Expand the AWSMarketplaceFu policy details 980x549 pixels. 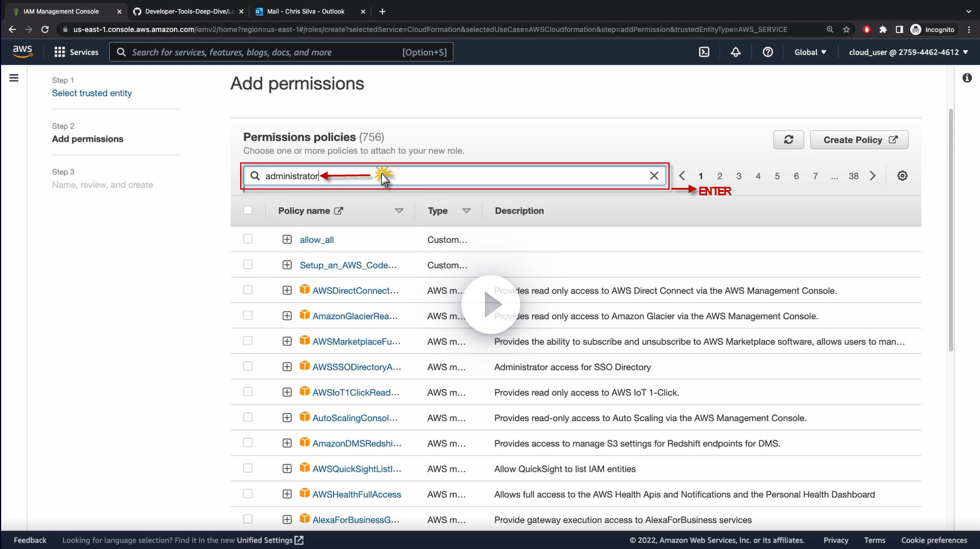(287, 341)
